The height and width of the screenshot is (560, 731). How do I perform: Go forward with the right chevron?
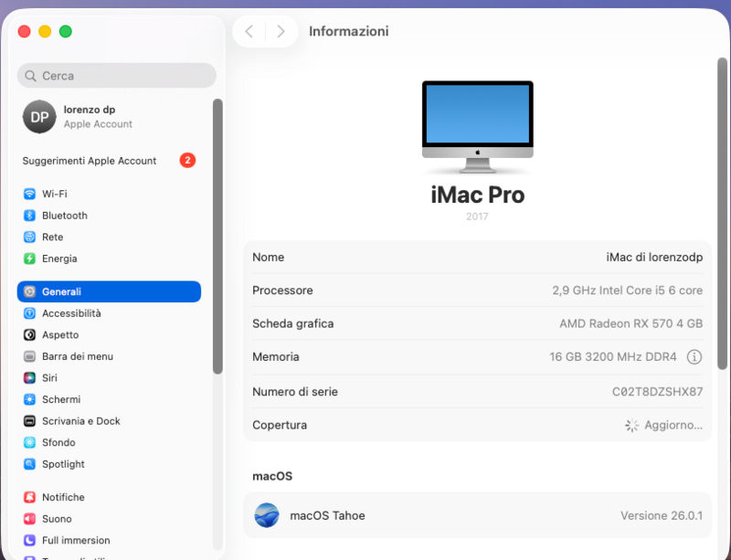tap(281, 31)
